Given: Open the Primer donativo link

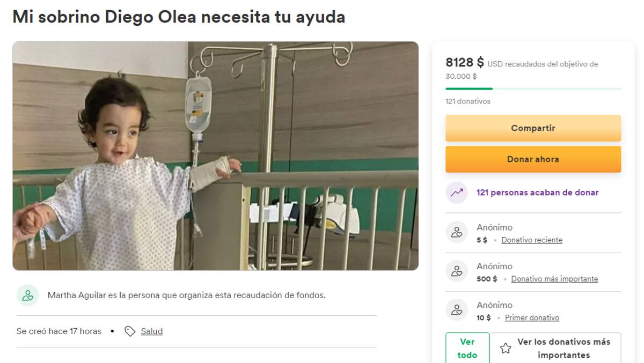Looking at the screenshot, I should coord(532,318).
